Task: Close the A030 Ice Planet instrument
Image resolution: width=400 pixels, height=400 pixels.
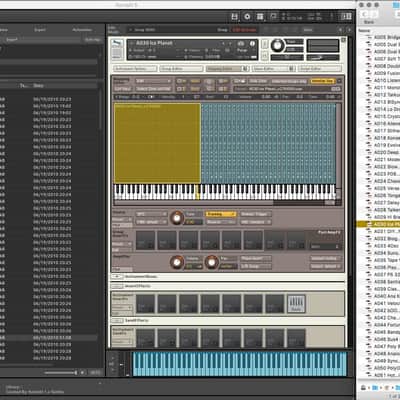Action: 343,40
